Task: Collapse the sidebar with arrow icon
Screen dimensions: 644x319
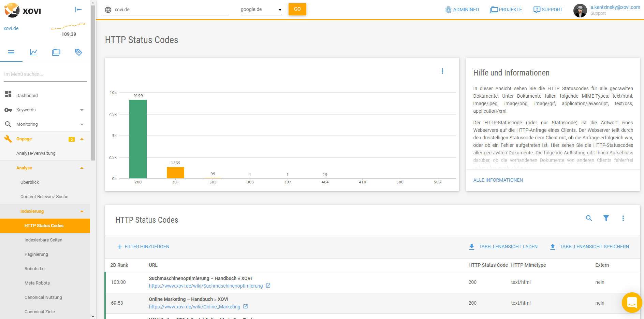Action: [x=78, y=10]
